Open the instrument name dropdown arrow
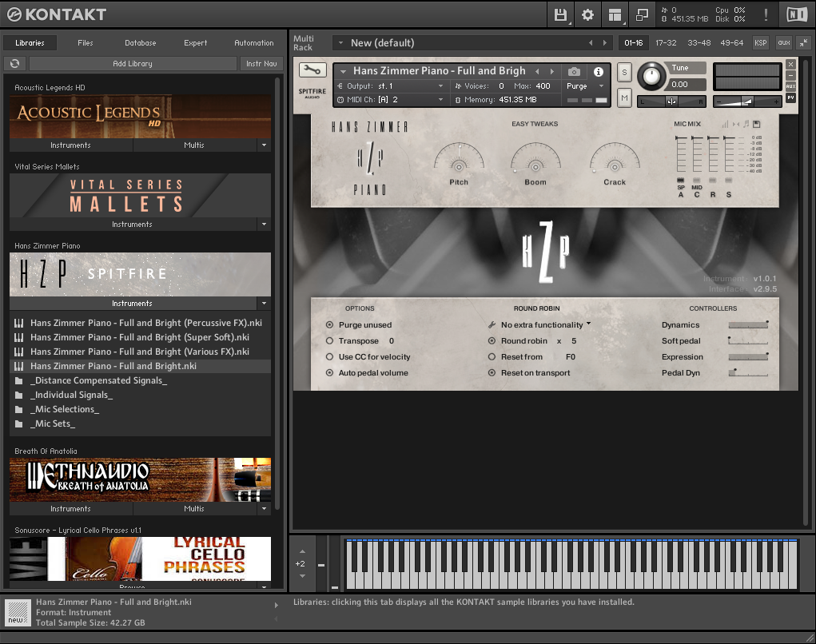The width and height of the screenshot is (816, 644). pos(343,71)
